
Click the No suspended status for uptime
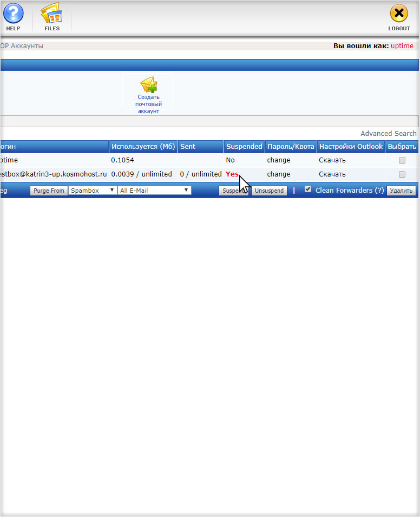(x=230, y=160)
